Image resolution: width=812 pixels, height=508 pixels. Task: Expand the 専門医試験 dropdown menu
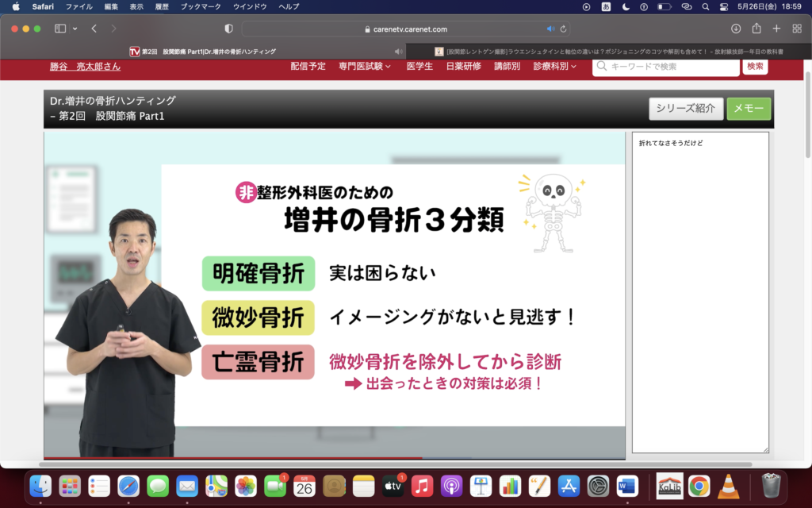365,67
